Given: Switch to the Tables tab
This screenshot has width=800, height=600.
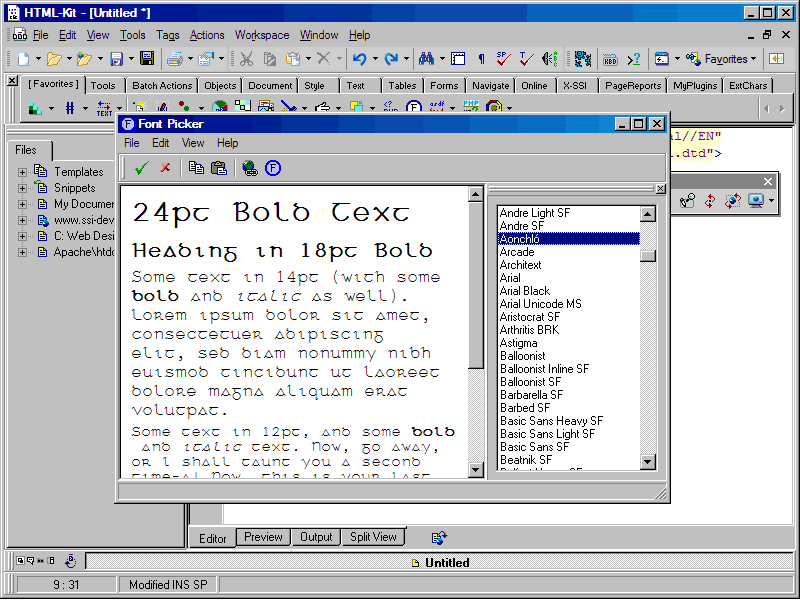Looking at the screenshot, I should (402, 86).
